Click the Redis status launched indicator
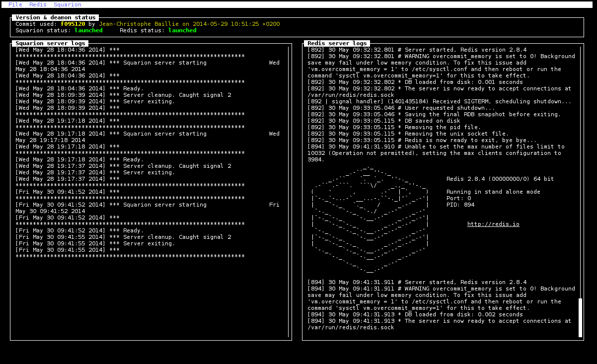Screen dimensions: 597x364 (182, 30)
